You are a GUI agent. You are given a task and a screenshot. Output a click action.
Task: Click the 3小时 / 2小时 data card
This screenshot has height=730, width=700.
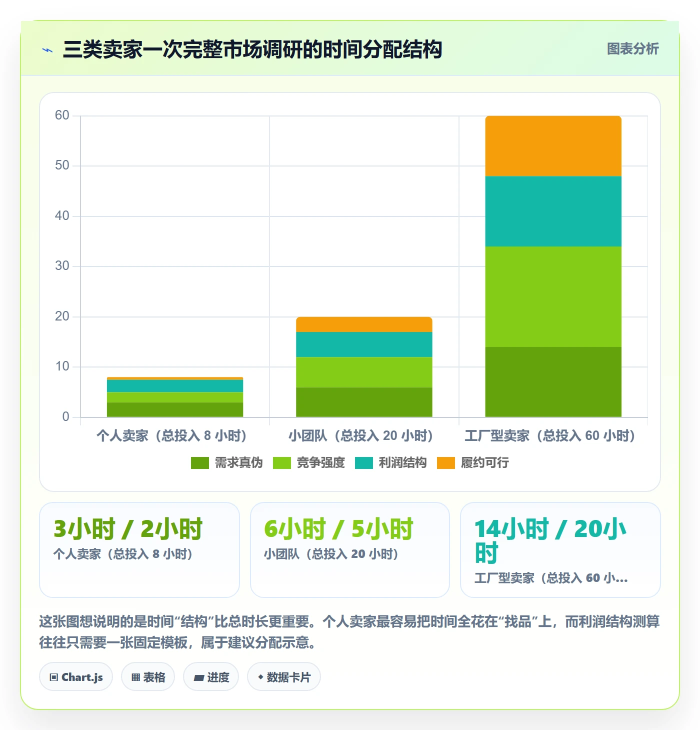(139, 550)
